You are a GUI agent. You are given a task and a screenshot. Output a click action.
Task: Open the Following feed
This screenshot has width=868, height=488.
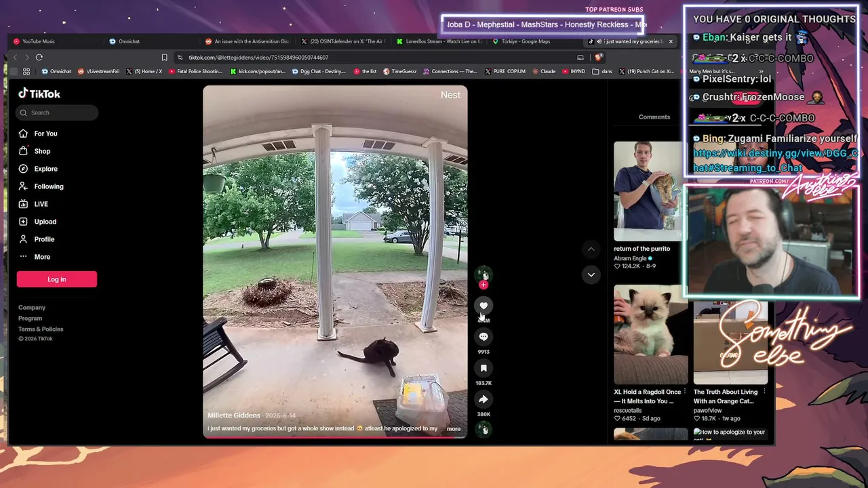coord(49,186)
